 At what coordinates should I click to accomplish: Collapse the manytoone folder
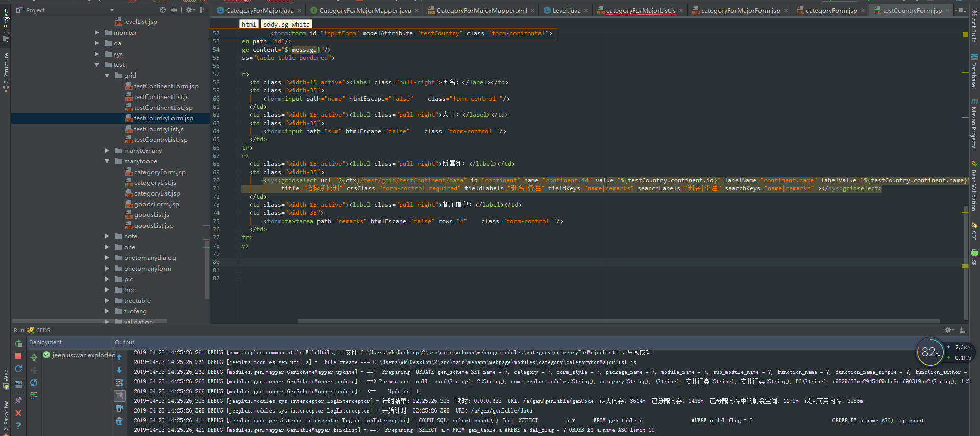(107, 161)
